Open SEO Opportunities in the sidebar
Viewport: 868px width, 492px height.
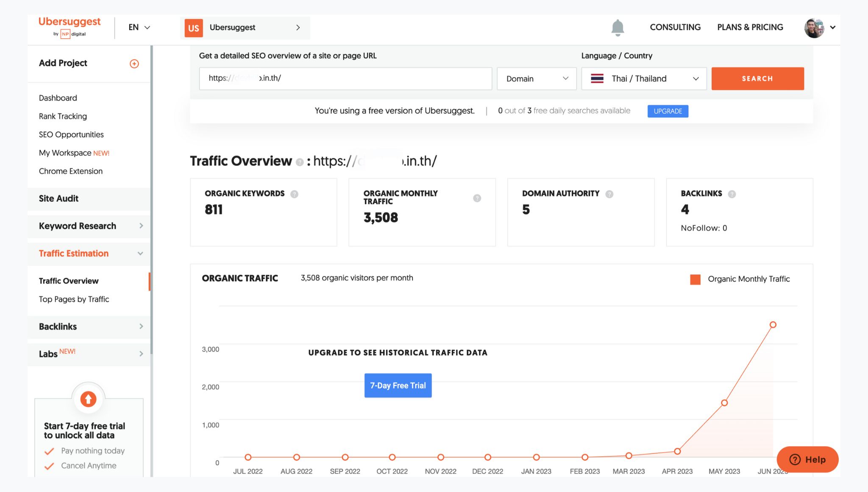[71, 134]
